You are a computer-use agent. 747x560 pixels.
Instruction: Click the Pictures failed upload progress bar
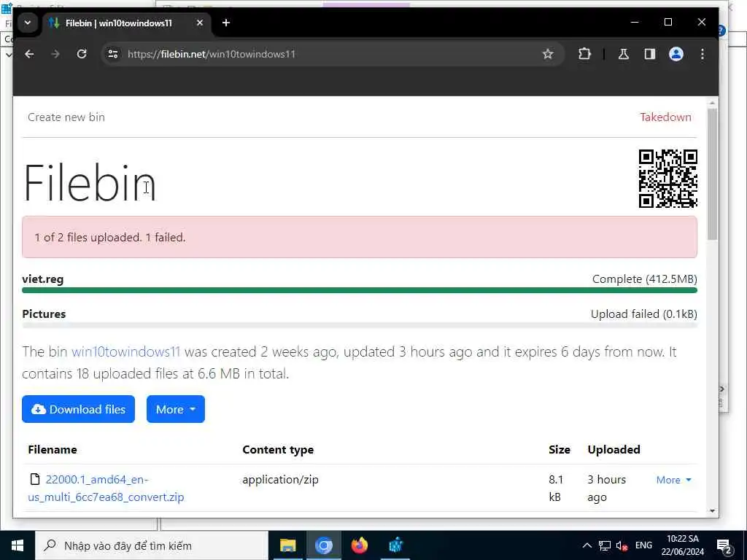(360, 325)
